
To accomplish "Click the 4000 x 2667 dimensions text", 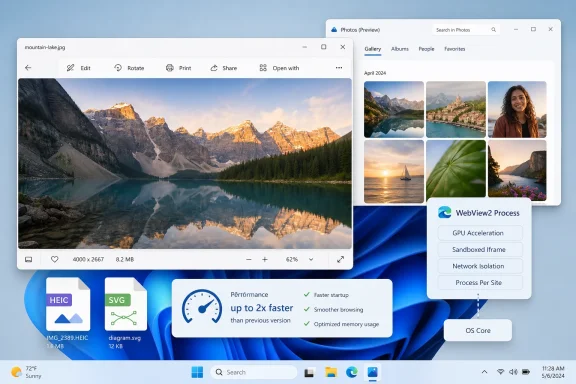I will coord(88,259).
